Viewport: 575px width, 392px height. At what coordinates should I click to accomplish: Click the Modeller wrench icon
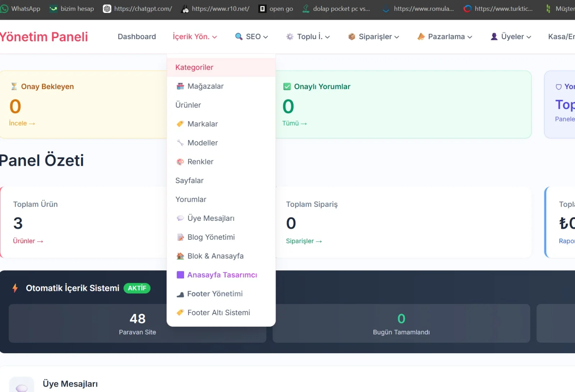[x=180, y=143]
